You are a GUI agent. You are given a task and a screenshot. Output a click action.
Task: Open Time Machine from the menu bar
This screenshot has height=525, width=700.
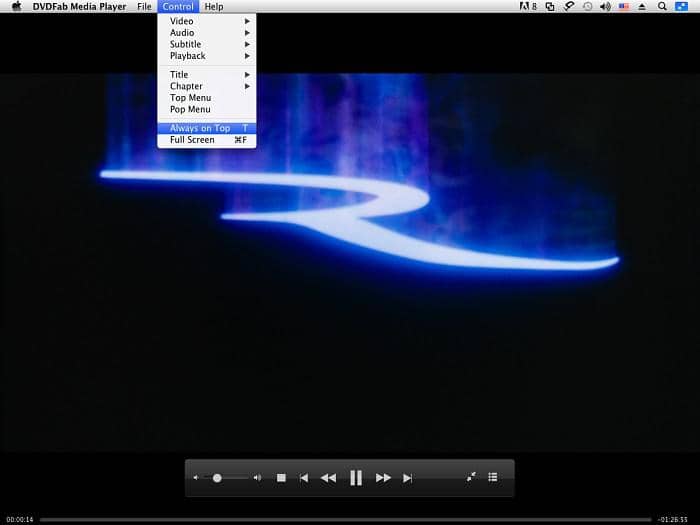588,6
